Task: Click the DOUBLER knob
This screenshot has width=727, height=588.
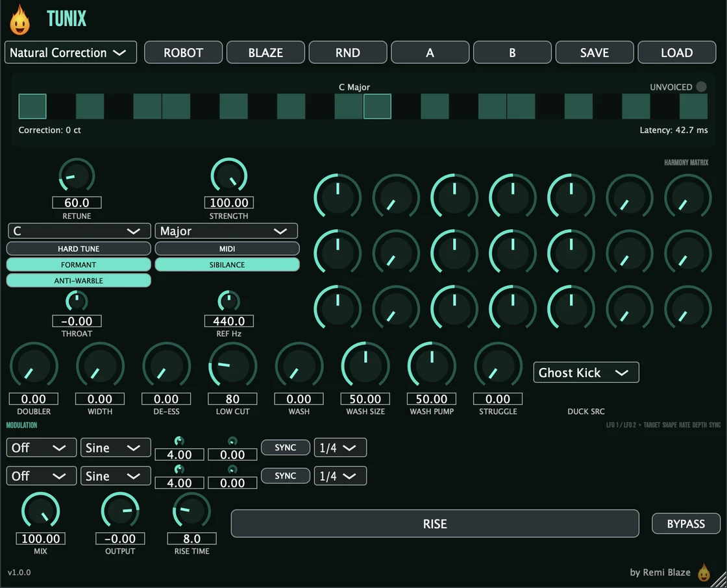Action: tap(34, 366)
